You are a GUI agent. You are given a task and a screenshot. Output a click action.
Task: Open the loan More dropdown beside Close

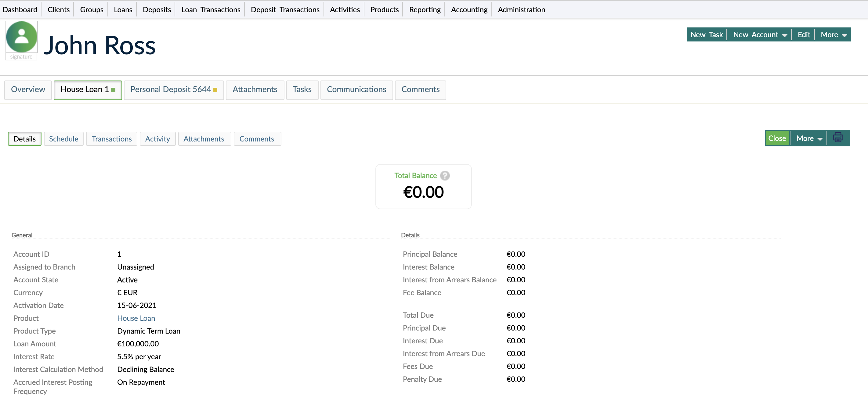click(x=809, y=138)
